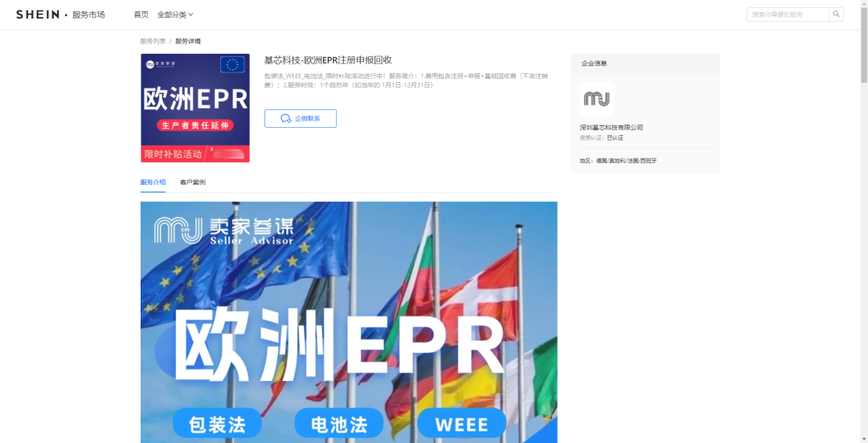Open the 首页 home menu item
Image resolution: width=868 pixels, height=443 pixels.
141,14
